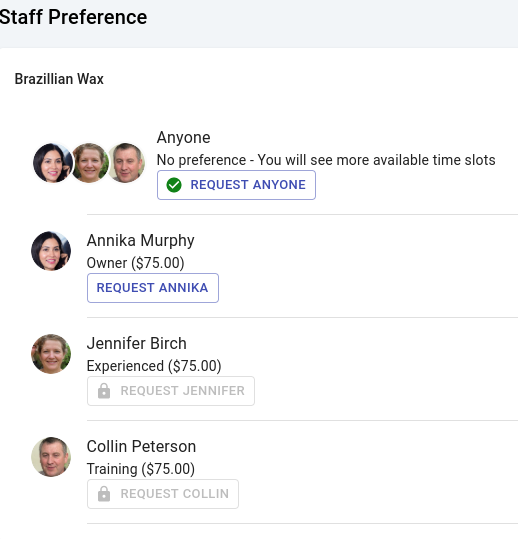Click the Annika Murphy name

(x=141, y=240)
